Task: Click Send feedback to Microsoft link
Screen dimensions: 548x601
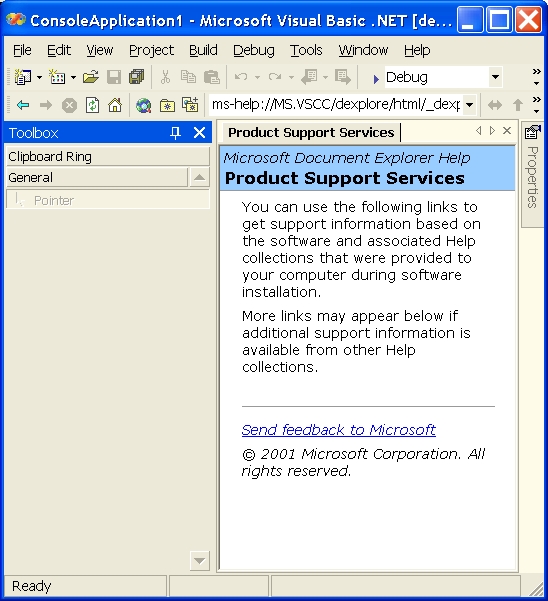Action: 338,430
